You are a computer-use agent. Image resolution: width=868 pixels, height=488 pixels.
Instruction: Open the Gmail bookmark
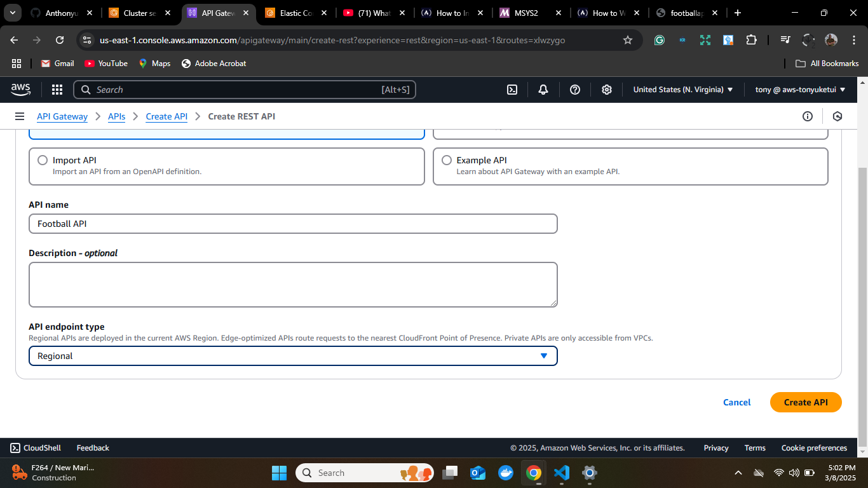click(x=57, y=64)
